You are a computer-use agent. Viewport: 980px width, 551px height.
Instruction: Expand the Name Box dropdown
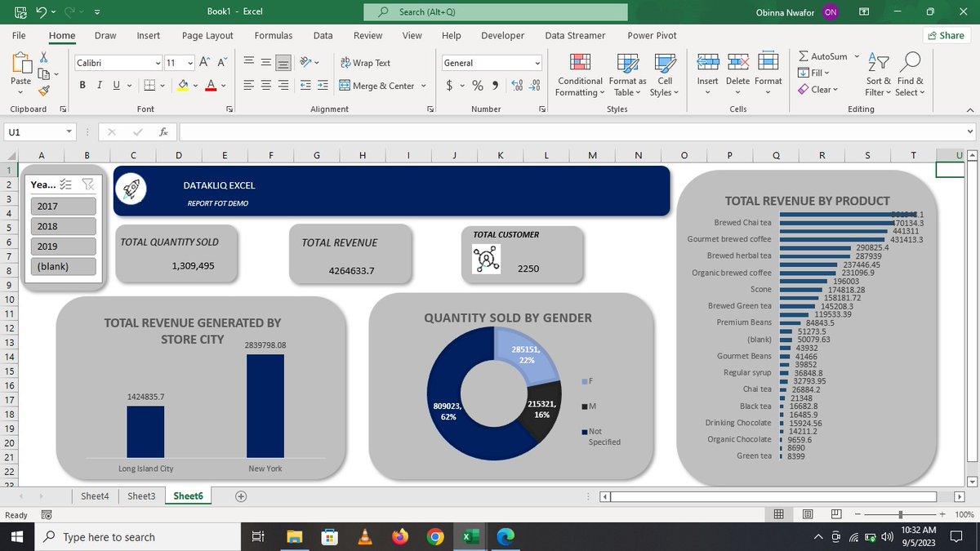click(69, 131)
